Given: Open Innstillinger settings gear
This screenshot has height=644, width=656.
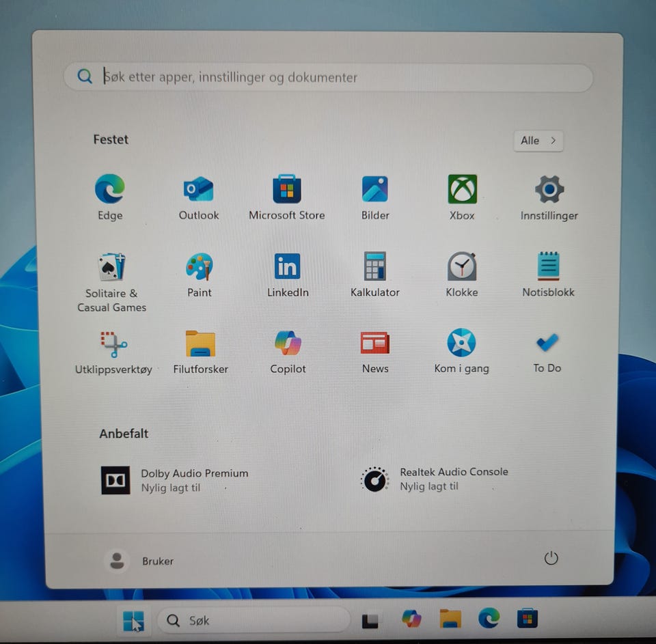Looking at the screenshot, I should [549, 197].
